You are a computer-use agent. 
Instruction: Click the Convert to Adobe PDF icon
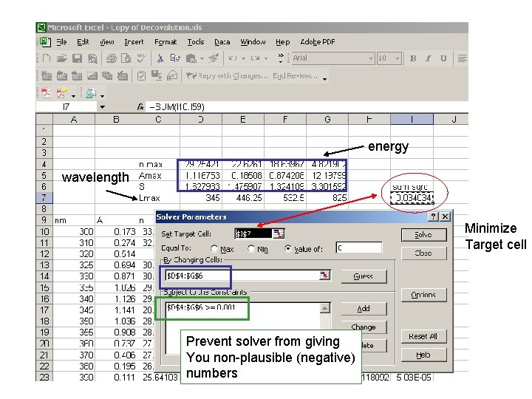pyautogui.click(x=46, y=92)
